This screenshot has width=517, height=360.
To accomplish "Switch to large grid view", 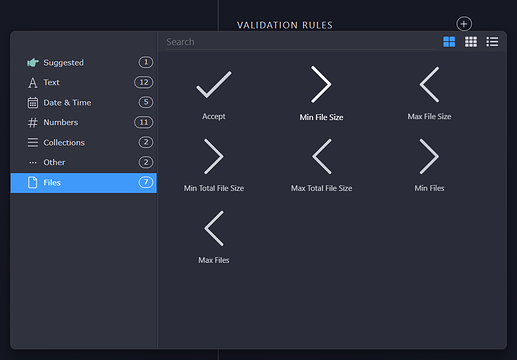I will pyautogui.click(x=449, y=42).
